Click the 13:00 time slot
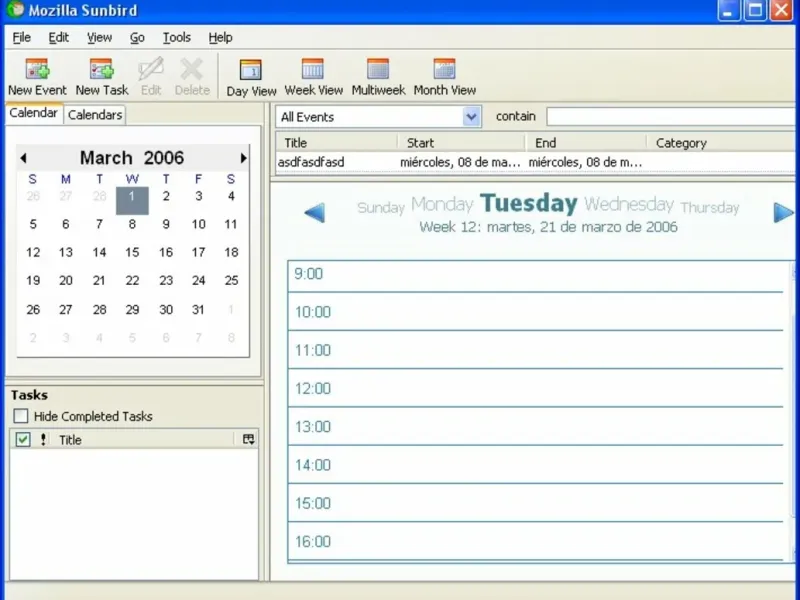Screen dimensions: 800x600 coord(536,426)
